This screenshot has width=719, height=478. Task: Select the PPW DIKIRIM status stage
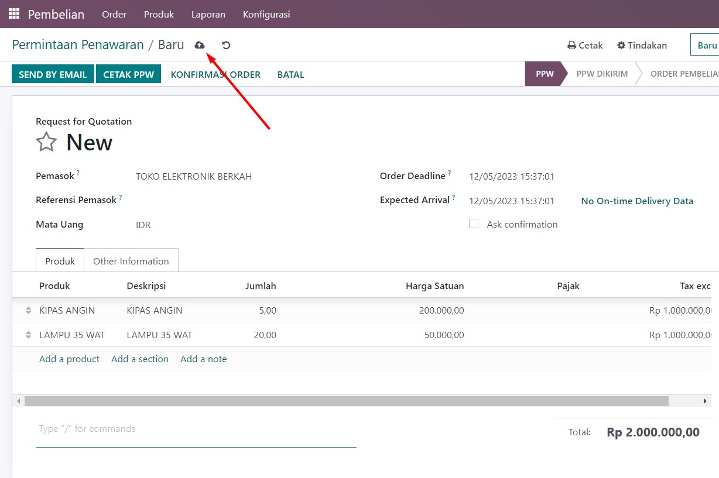[602, 74]
